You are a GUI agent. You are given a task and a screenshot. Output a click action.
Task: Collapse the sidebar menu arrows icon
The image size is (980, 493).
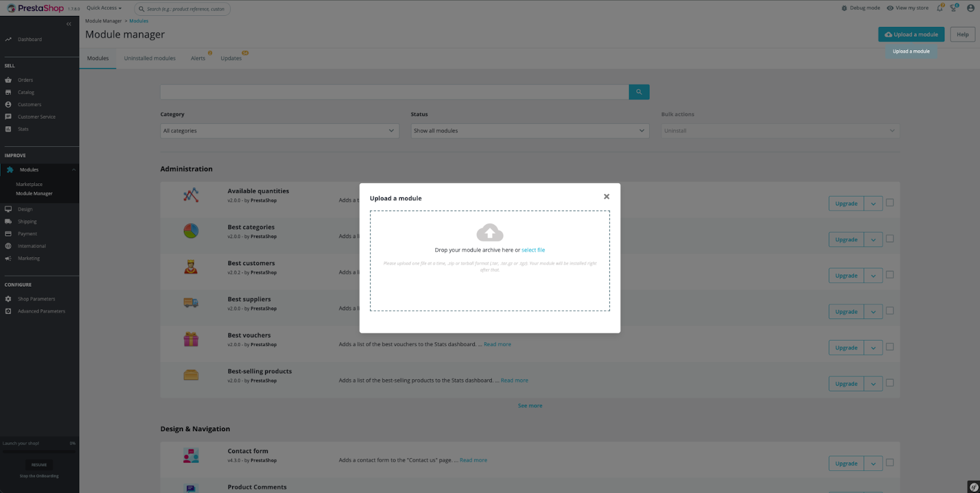[x=69, y=24]
